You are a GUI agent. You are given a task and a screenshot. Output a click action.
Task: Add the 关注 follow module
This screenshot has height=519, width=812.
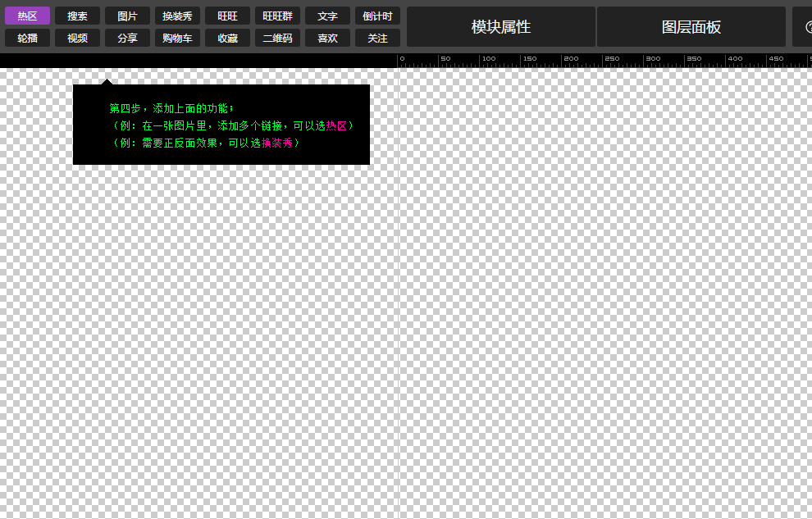coord(377,38)
